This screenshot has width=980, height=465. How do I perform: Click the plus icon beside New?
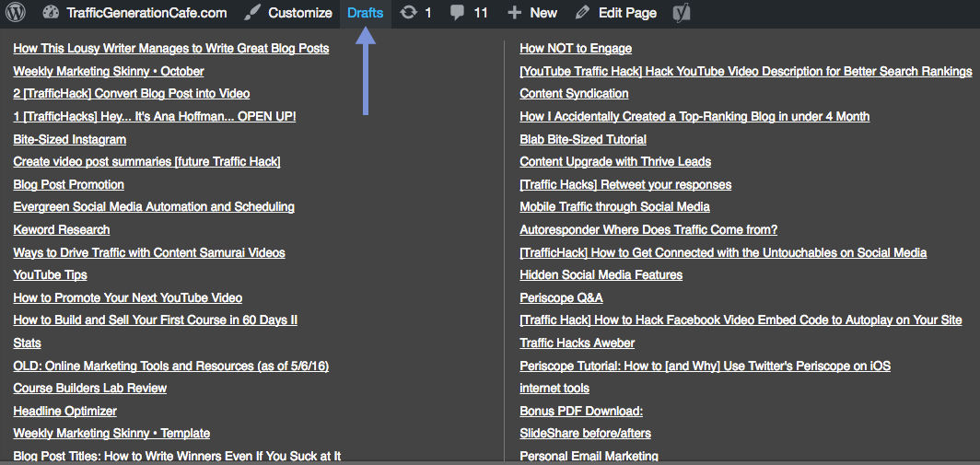click(514, 13)
